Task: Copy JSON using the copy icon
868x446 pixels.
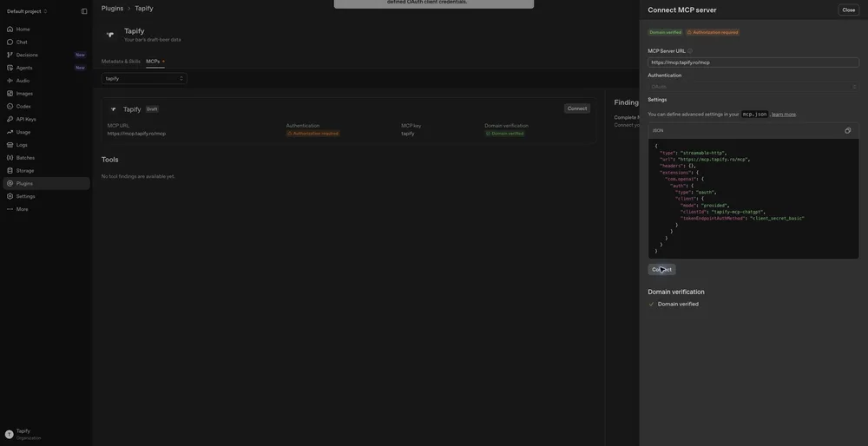Action: (847, 131)
